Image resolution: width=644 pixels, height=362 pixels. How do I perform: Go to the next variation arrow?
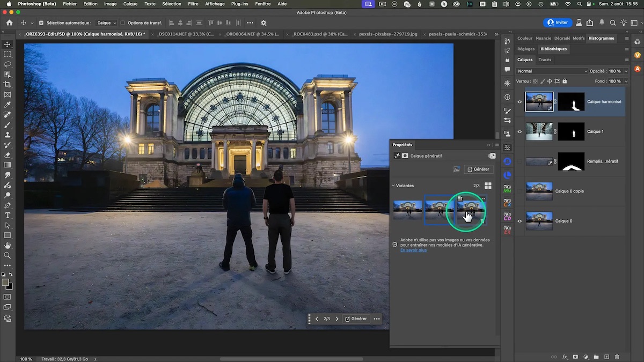click(x=337, y=319)
